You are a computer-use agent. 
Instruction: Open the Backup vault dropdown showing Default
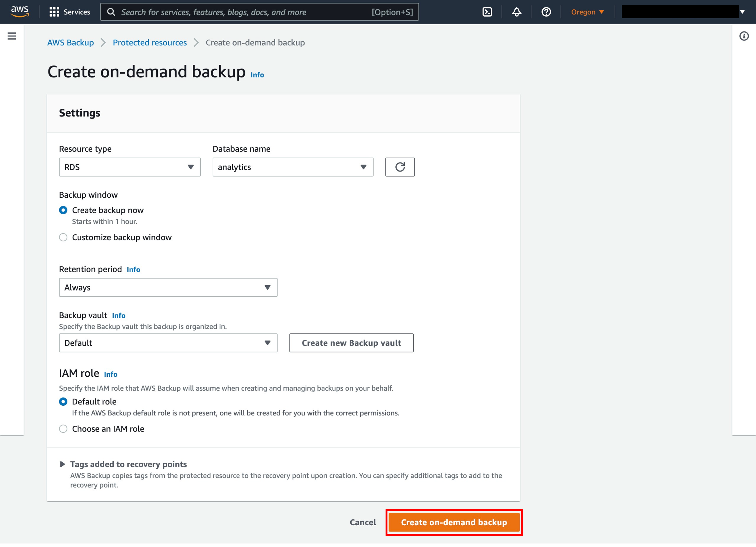pos(168,343)
